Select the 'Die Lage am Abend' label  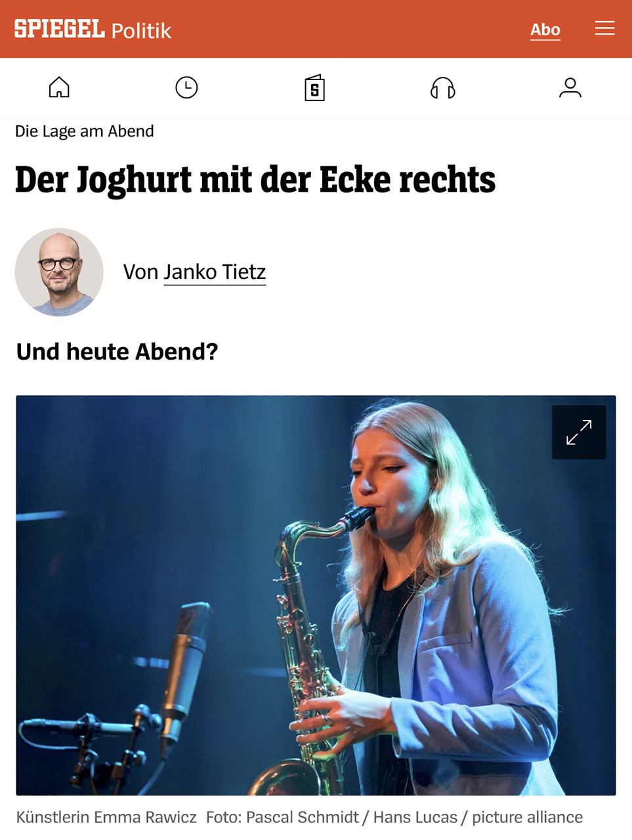tap(84, 131)
